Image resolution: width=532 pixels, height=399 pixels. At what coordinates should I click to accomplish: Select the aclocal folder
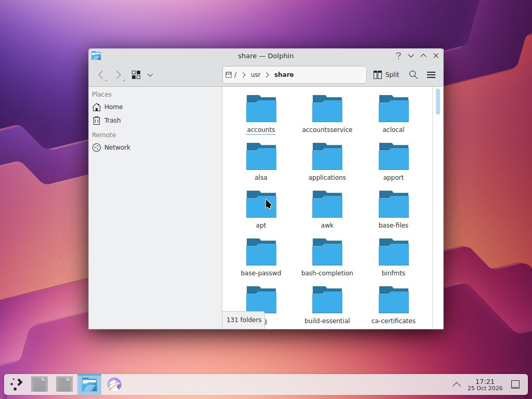coord(394,114)
